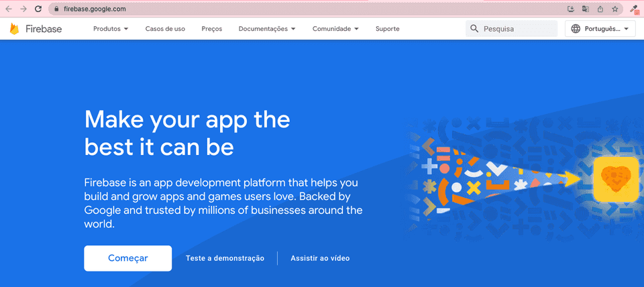Open the Google Translate page icon
The height and width of the screenshot is (287, 644).
coord(585,9)
